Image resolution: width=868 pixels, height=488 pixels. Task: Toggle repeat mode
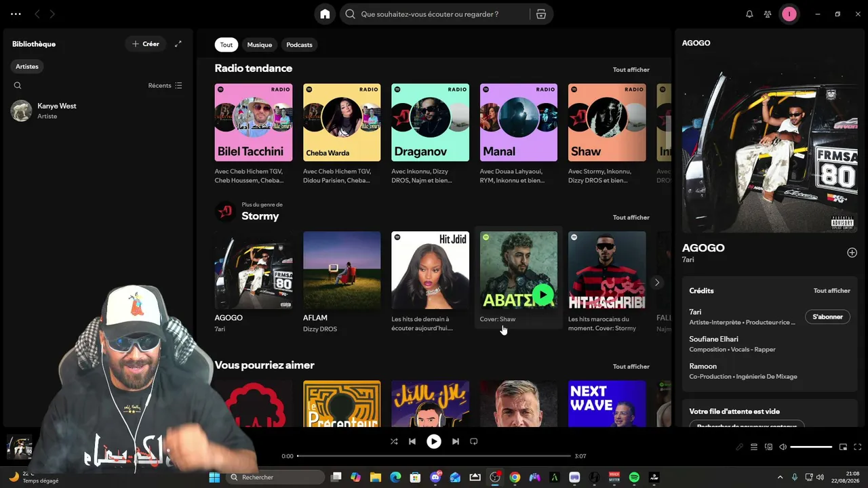tap(474, 441)
